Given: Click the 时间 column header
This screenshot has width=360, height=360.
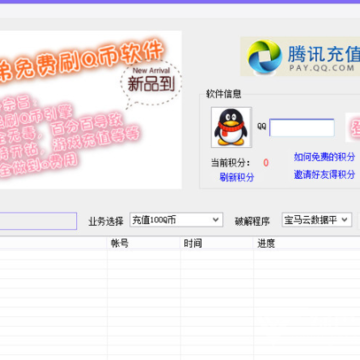Looking at the screenshot, I should coord(217,243).
